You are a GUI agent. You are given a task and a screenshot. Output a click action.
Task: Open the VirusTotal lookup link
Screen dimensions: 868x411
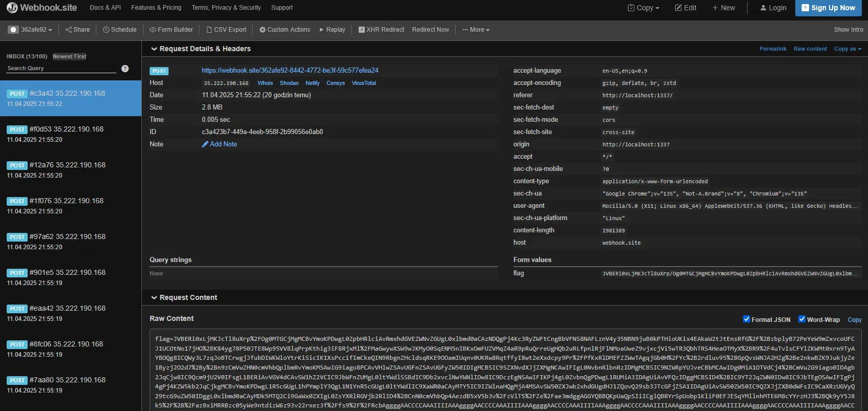[364, 83]
